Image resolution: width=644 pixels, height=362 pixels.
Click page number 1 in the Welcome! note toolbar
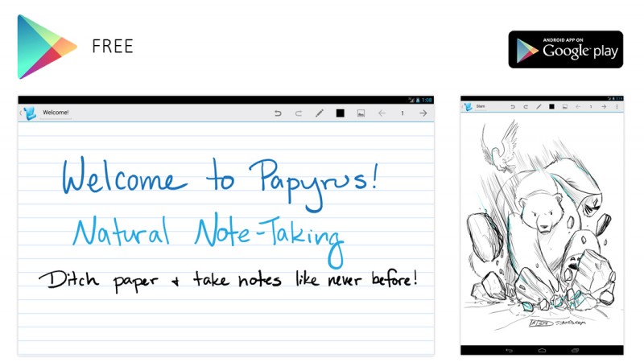coord(402,113)
